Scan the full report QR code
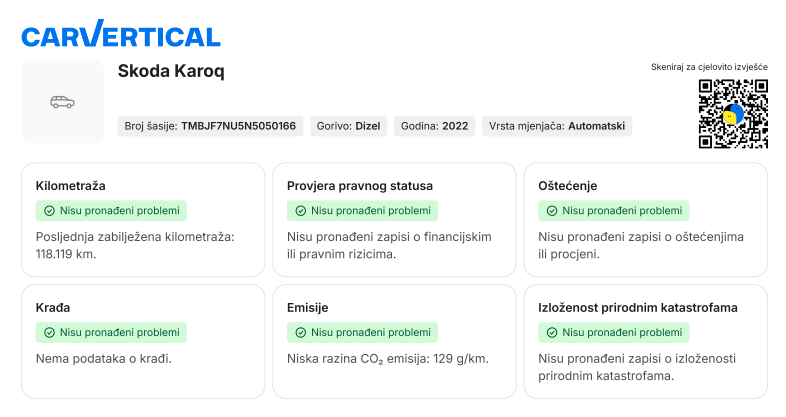This screenshot has width=786, height=417. [x=732, y=114]
